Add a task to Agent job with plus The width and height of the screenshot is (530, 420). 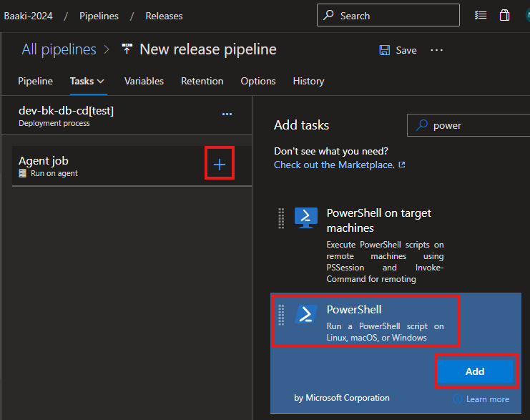(x=220, y=165)
